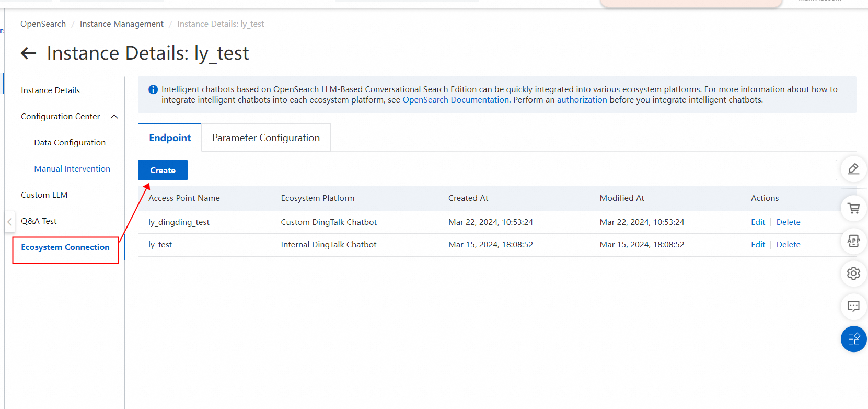Click the Create button

tap(163, 170)
